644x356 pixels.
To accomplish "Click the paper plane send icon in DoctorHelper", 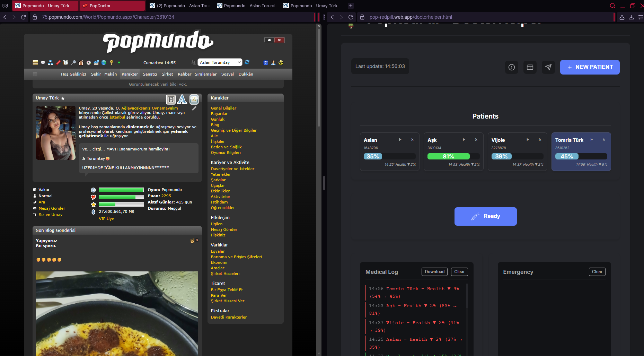I will click(x=548, y=67).
